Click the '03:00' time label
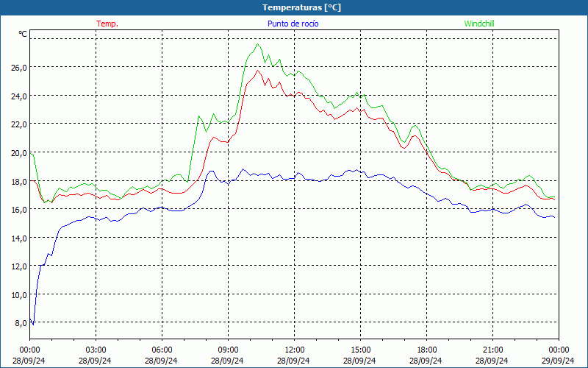Screen dimensions: 588x368 point(96,350)
